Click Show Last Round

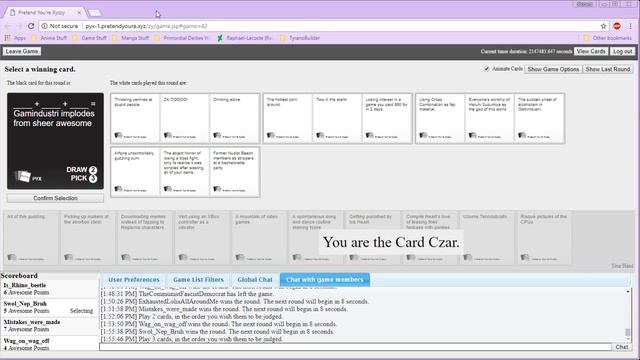pos(608,69)
